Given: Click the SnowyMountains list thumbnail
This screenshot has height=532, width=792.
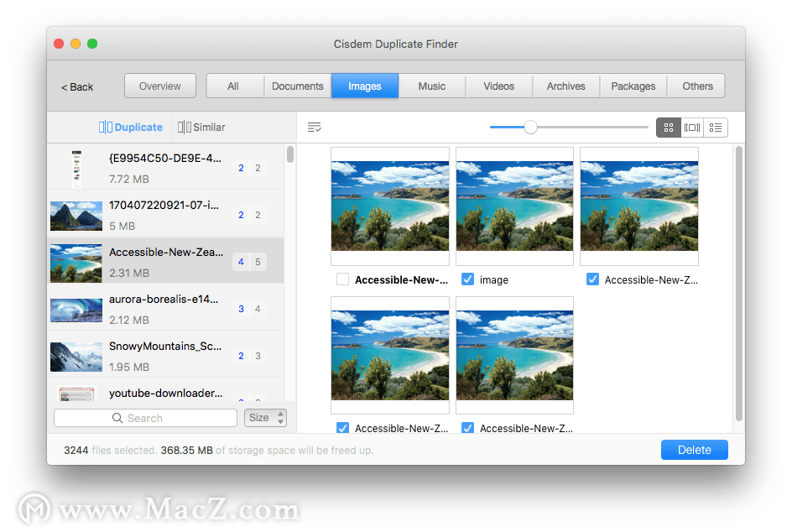Looking at the screenshot, I should 76,356.
